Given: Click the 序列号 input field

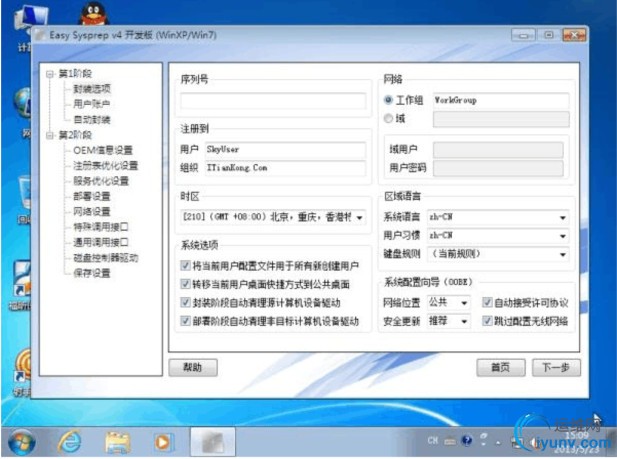Looking at the screenshot, I should (x=273, y=101).
